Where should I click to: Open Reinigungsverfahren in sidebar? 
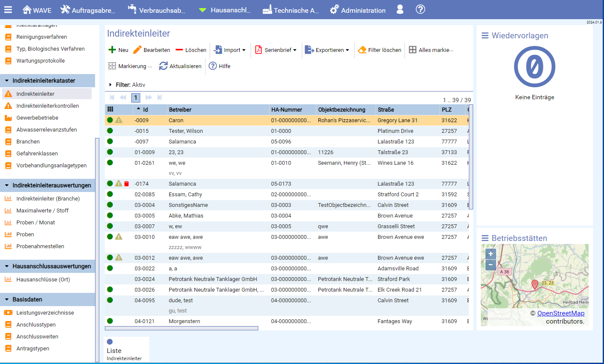point(41,37)
